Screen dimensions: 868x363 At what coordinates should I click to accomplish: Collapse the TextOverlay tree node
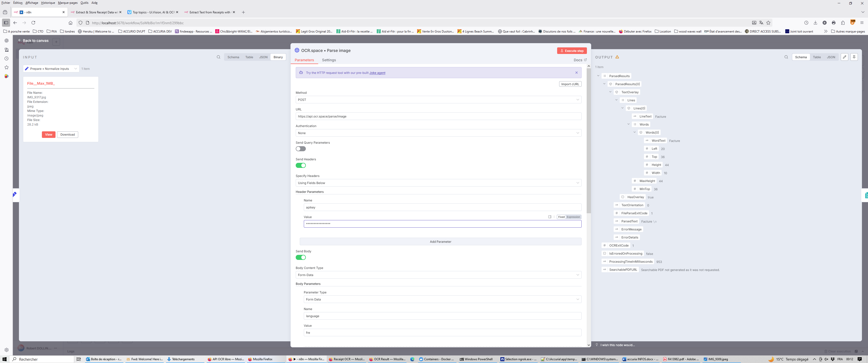click(x=610, y=92)
